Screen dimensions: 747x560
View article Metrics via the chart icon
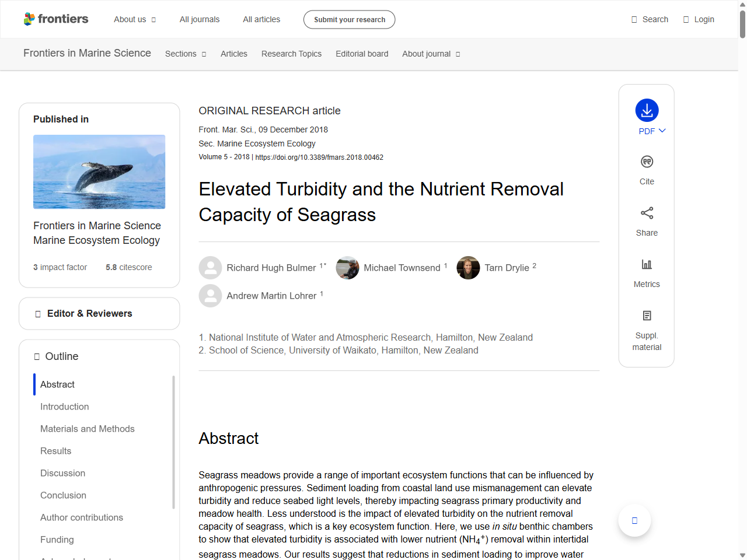[647, 264]
